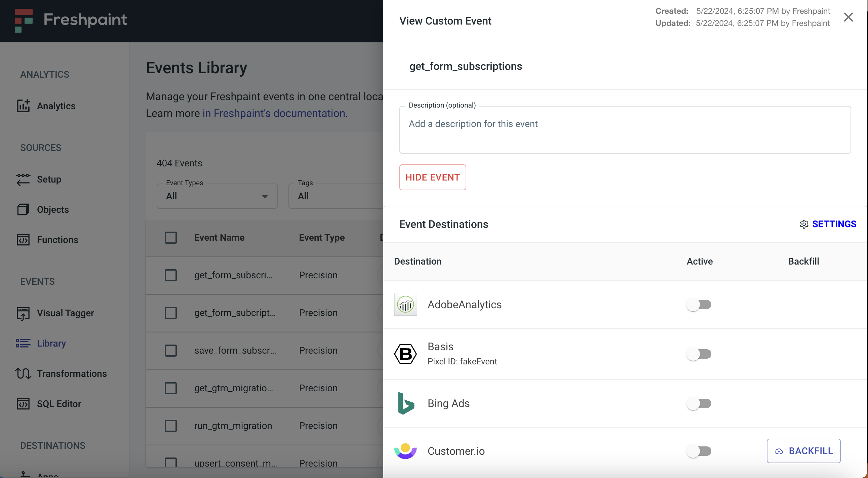Close the View Custom Event panel
This screenshot has height=478, width=868.
click(849, 17)
